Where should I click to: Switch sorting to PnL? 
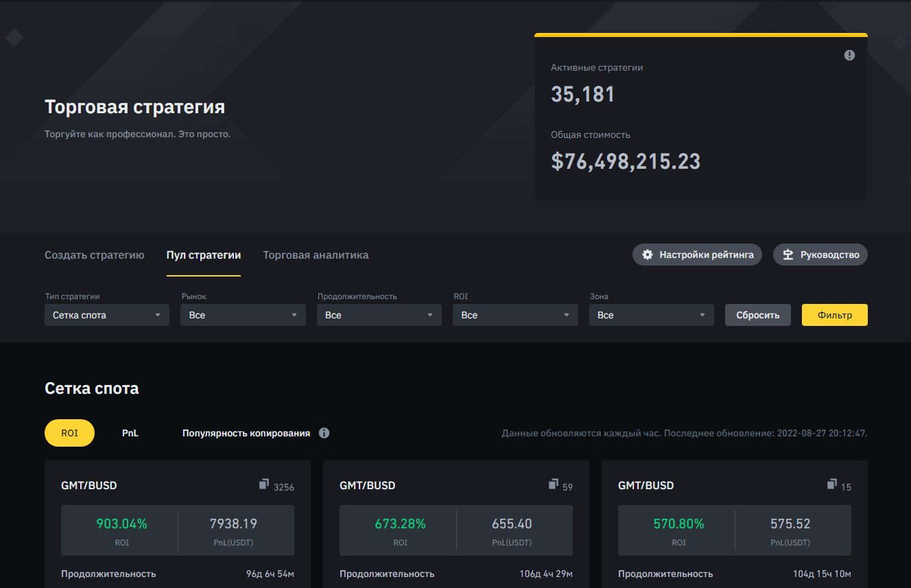point(130,433)
